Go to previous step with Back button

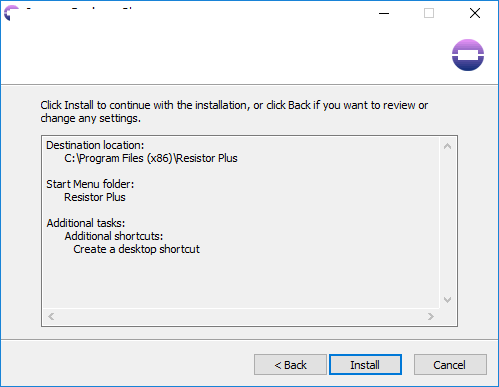(290, 365)
